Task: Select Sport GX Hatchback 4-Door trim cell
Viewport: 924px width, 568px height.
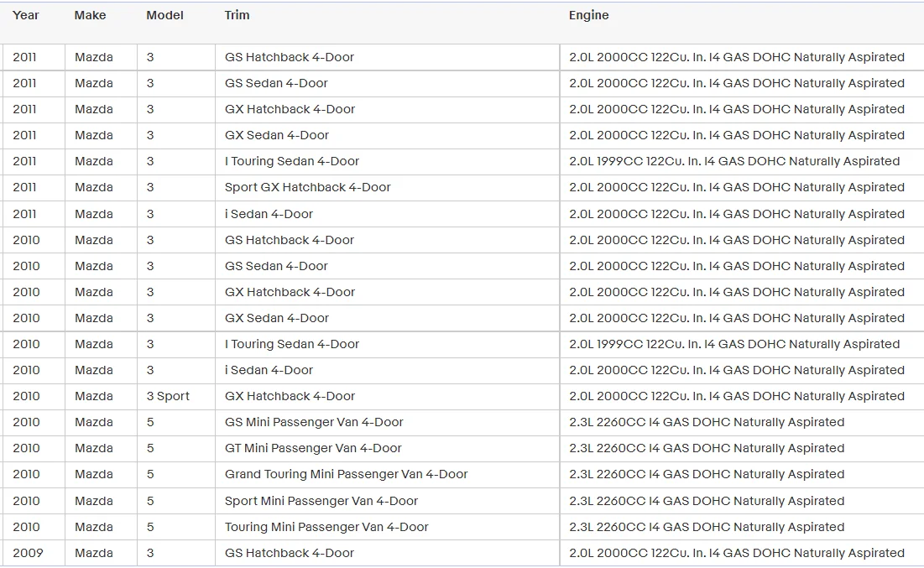Action: pos(387,187)
